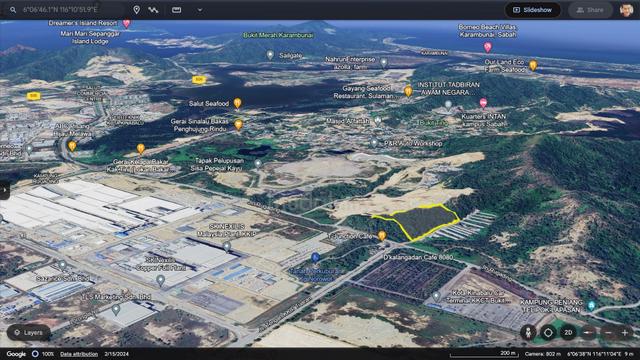This screenshot has height=360, width=640.
Task: Click the Borneo Beach Villas pink marker
Action: (487, 47)
